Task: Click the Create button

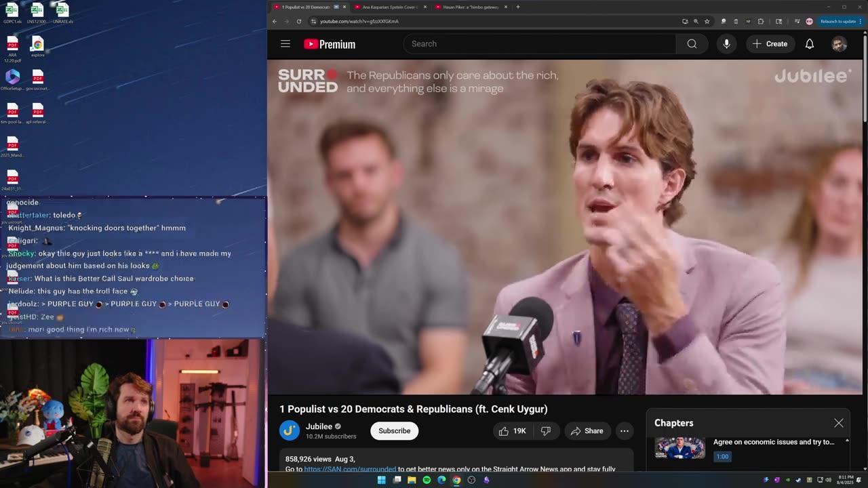Action: 770,44
